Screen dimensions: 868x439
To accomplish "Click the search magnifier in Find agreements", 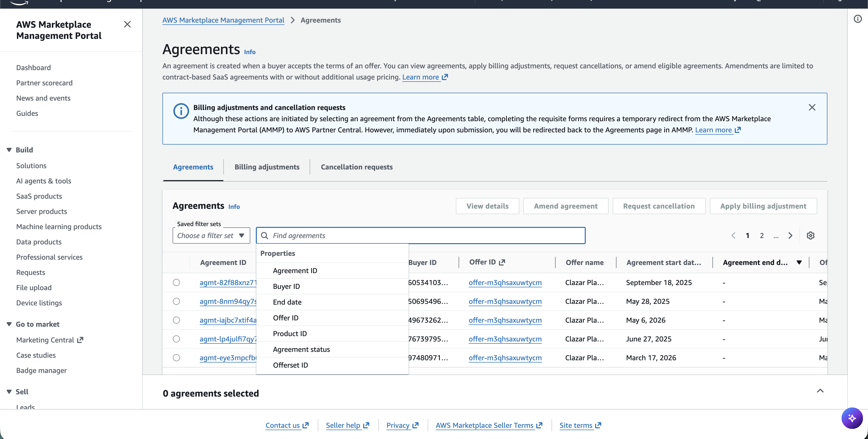I will coord(265,236).
